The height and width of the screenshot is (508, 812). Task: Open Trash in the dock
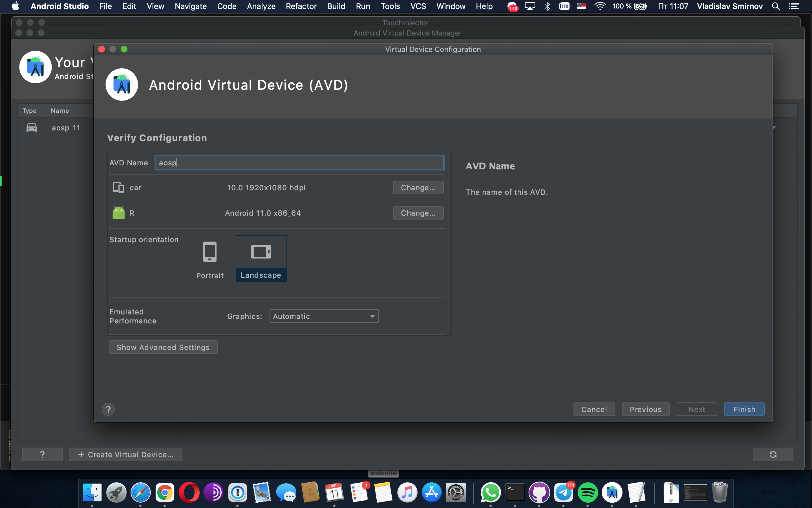(720, 492)
